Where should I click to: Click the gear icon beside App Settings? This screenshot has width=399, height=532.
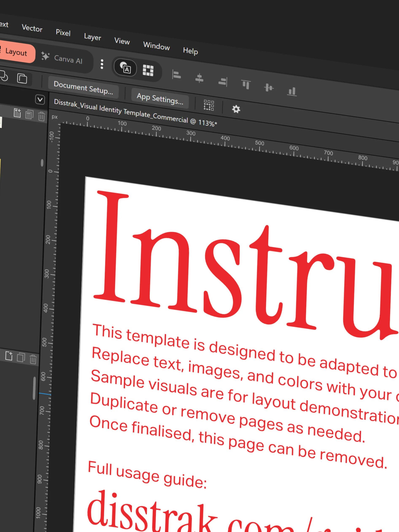pyautogui.click(x=236, y=109)
